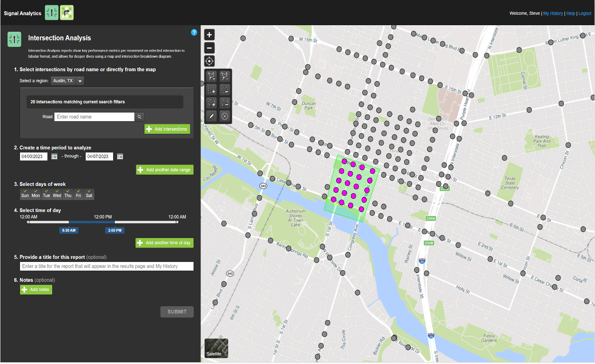Screen dimensions: 595x364
Task: Recenter map with locate target icon
Action: tap(209, 61)
